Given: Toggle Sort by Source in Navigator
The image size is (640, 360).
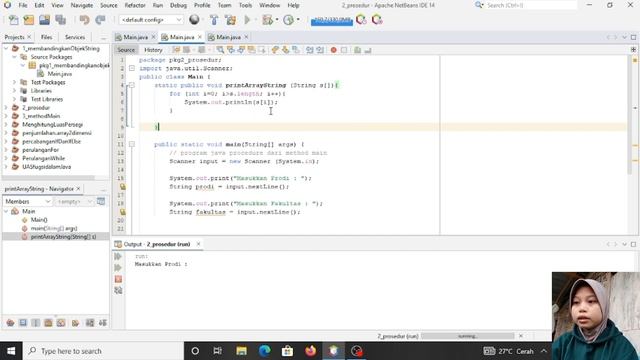Looking at the screenshot, I should 102,323.
